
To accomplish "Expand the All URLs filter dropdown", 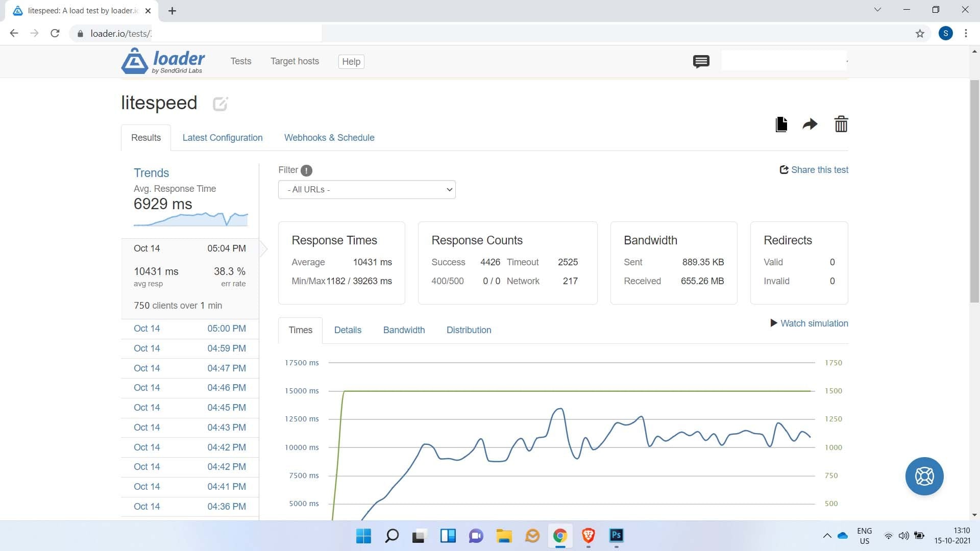I will (366, 190).
